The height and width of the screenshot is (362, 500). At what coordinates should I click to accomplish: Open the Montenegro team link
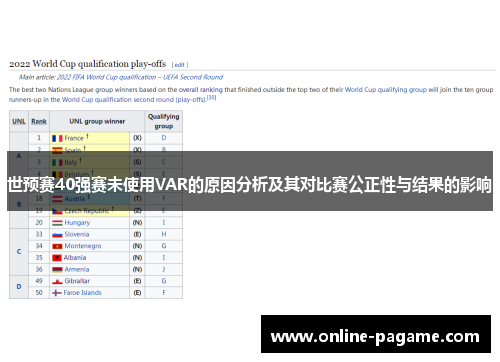tap(83, 246)
